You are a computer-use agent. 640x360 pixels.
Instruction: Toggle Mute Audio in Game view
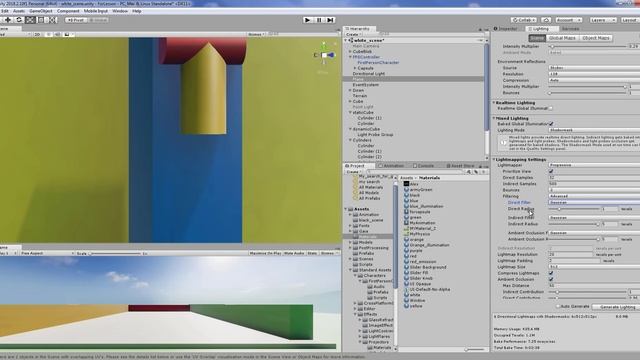pyautogui.click(x=294, y=253)
